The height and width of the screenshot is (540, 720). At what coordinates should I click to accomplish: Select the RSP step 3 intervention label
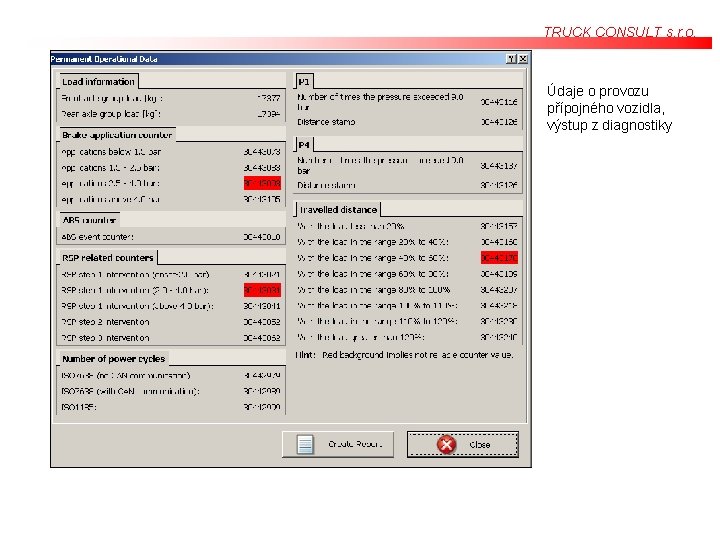(105, 338)
